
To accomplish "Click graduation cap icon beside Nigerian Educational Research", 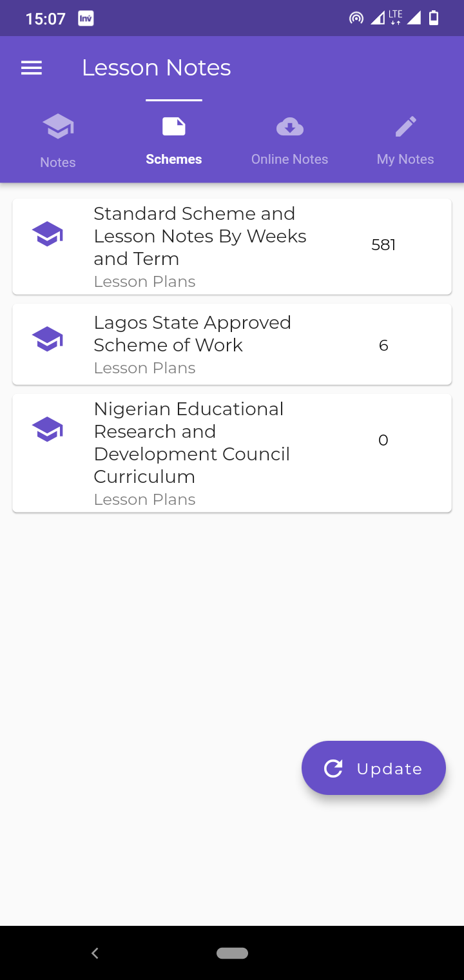I will tap(48, 429).
